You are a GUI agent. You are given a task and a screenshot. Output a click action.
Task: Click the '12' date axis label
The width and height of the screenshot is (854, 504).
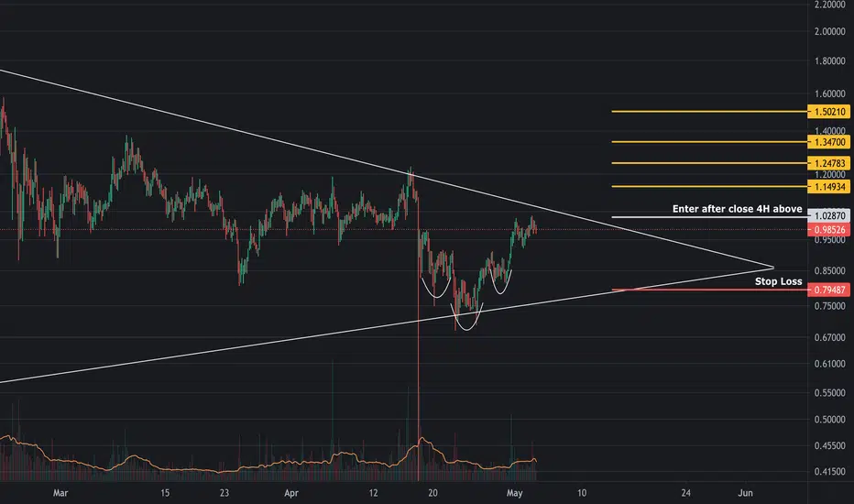(x=373, y=493)
